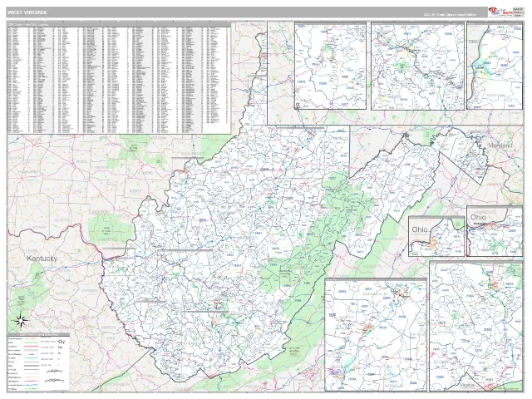Screen dimensions: 532x399
Task: Open the ZIP Code index table
Action: click(x=119, y=78)
